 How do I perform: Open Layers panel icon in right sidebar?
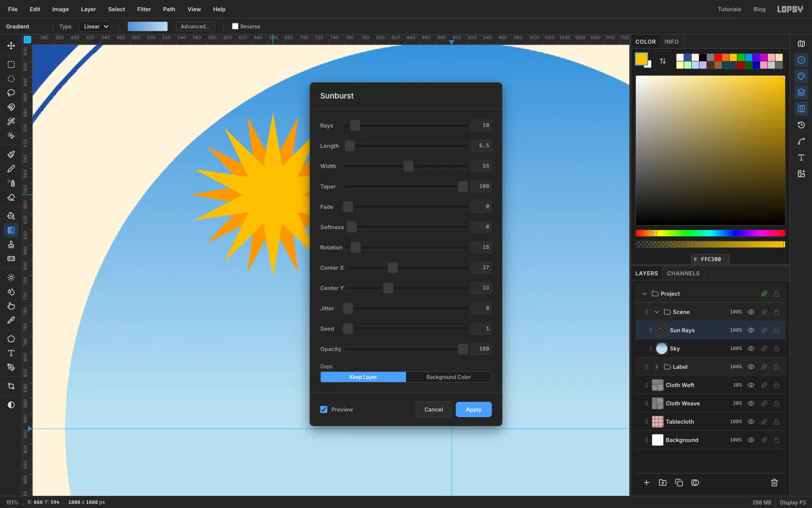(801, 92)
